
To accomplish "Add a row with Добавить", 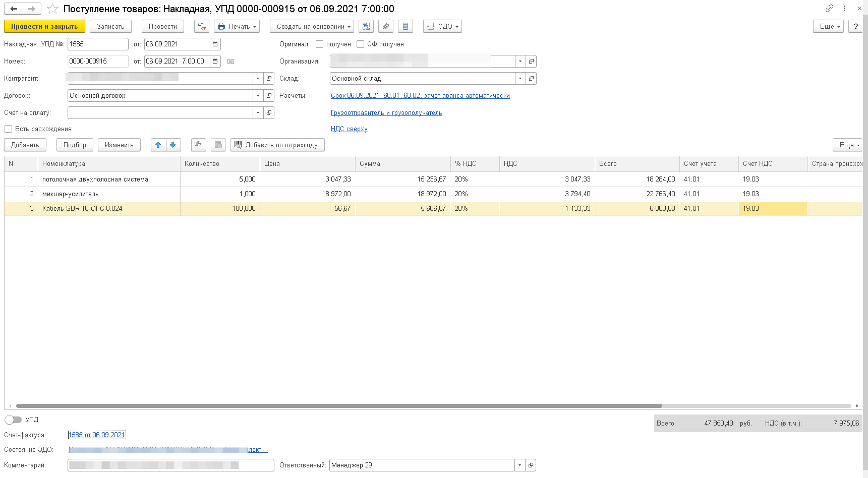I will tap(25, 145).
